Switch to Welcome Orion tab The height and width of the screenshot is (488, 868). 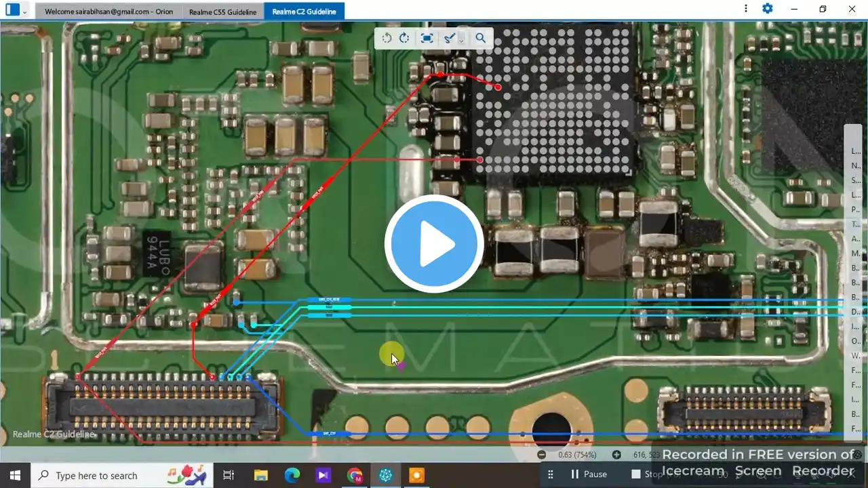click(x=108, y=12)
